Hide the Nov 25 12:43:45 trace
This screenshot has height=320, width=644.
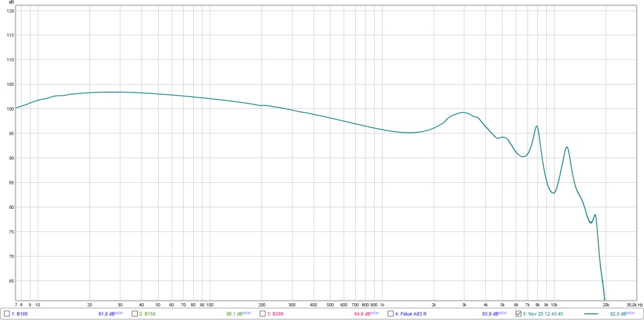pyautogui.click(x=519, y=314)
